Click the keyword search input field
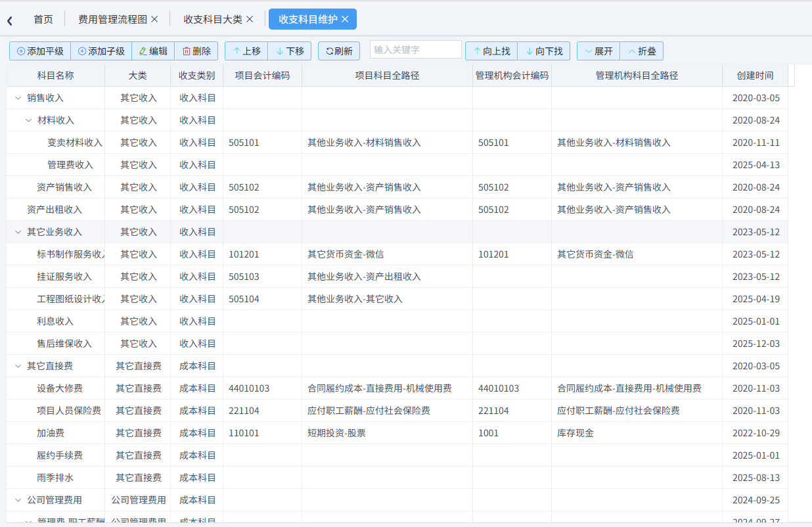Screen dimensions: 812x527 click(x=415, y=49)
